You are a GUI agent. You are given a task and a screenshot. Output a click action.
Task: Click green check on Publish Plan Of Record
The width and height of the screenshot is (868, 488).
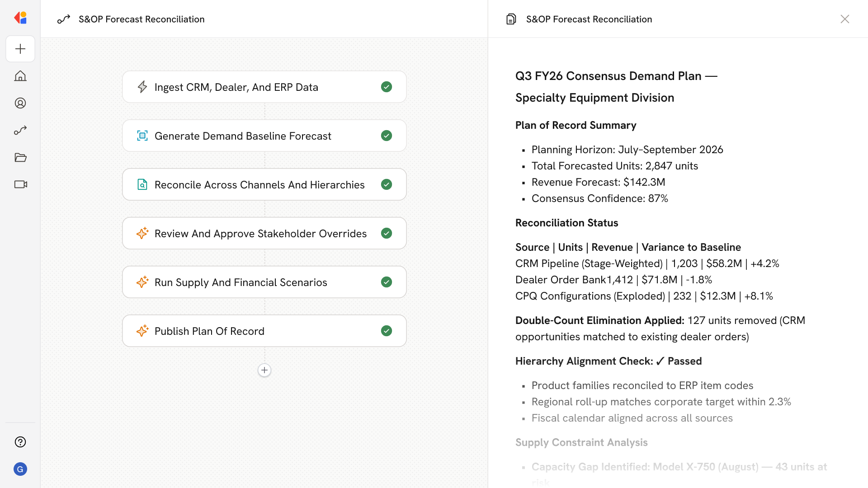(386, 331)
